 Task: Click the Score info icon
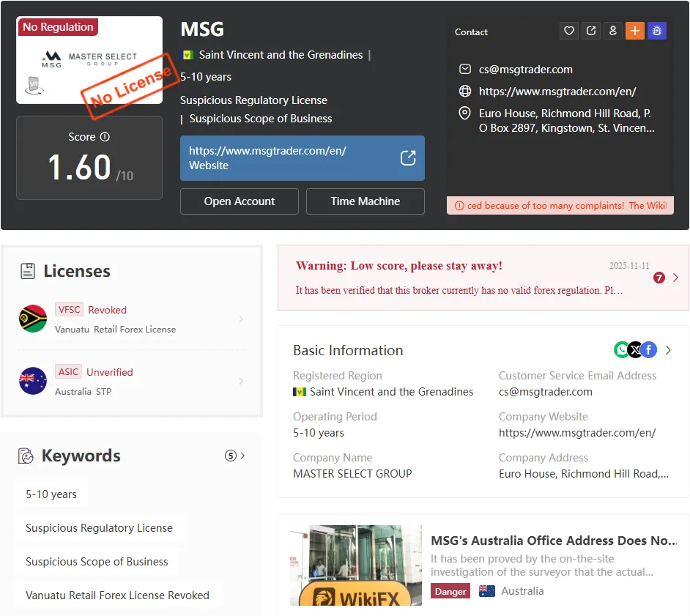(x=105, y=137)
